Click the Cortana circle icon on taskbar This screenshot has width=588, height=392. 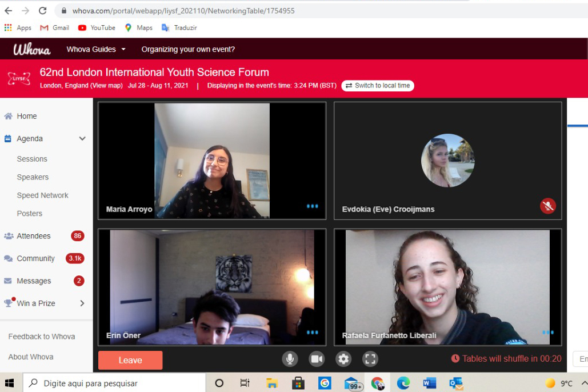tap(219, 383)
